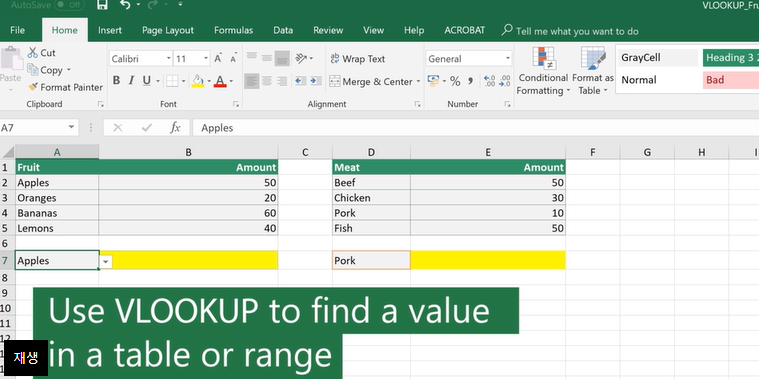Select cell D7 containing Pork
The image size is (759, 379).
click(x=371, y=260)
